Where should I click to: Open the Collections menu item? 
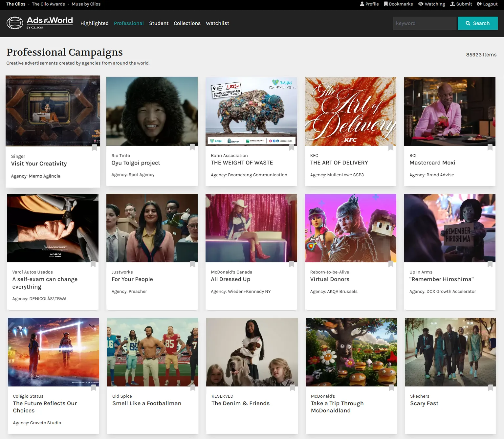[187, 23]
